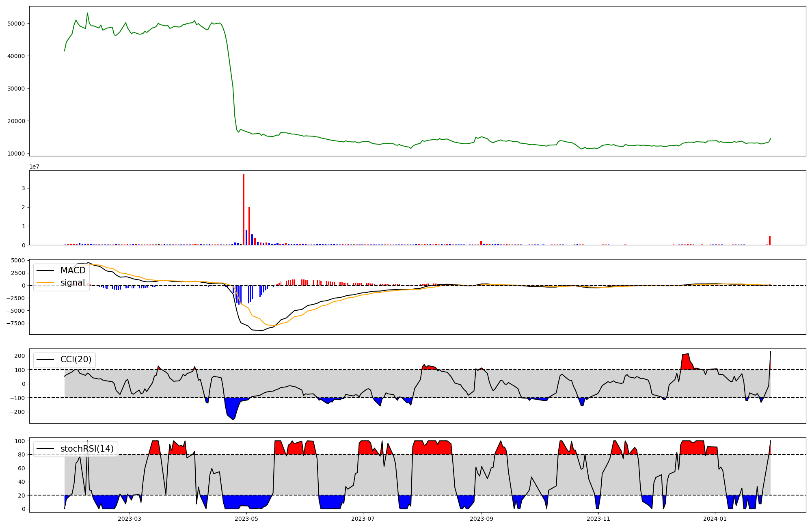Click the 2023-07 x-axis date label
Screen dimensions: 812x528
coord(363,519)
